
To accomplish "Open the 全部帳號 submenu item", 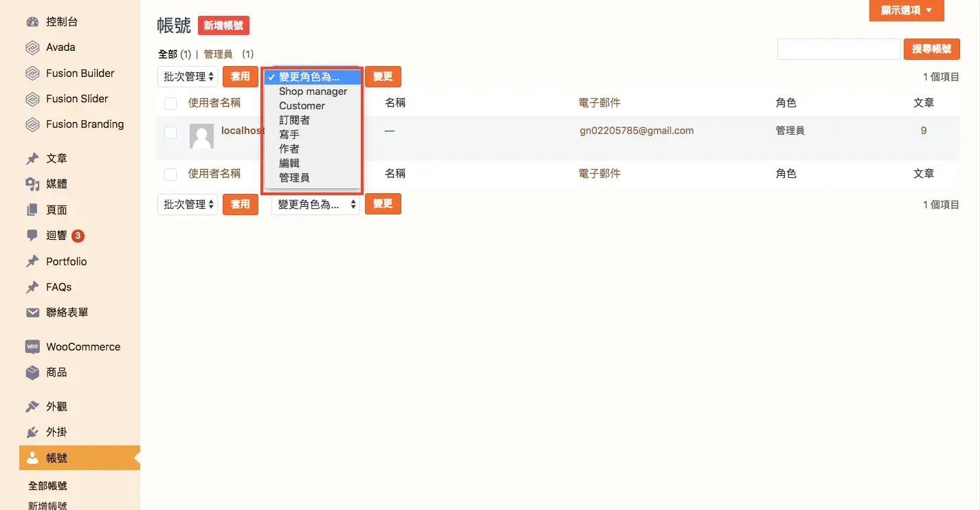I will [48, 486].
